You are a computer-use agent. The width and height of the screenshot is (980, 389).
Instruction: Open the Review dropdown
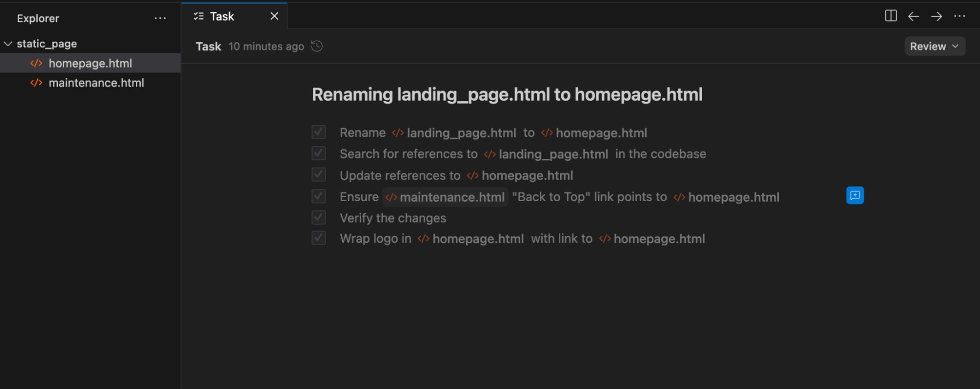point(934,46)
